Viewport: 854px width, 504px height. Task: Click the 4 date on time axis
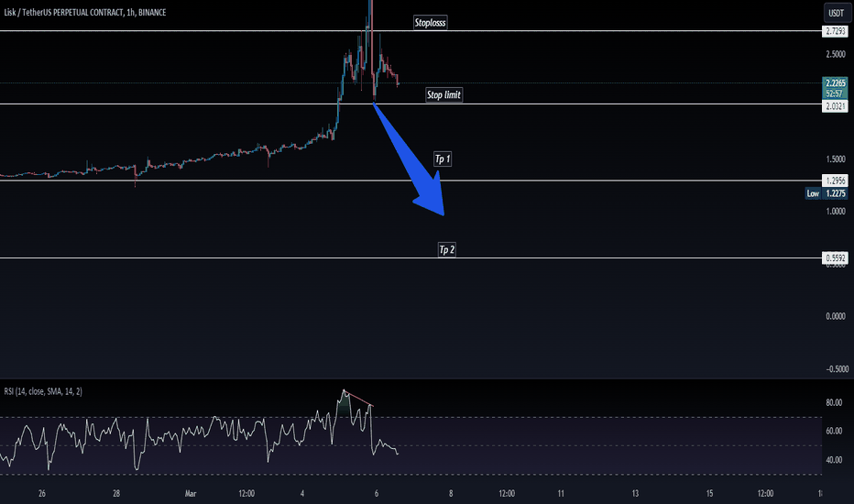(302, 494)
